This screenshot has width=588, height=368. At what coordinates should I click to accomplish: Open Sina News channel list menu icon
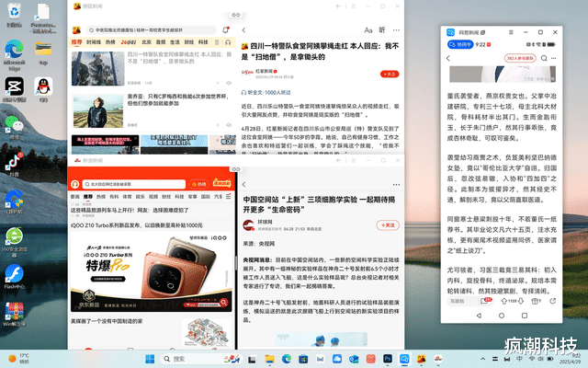point(228,196)
